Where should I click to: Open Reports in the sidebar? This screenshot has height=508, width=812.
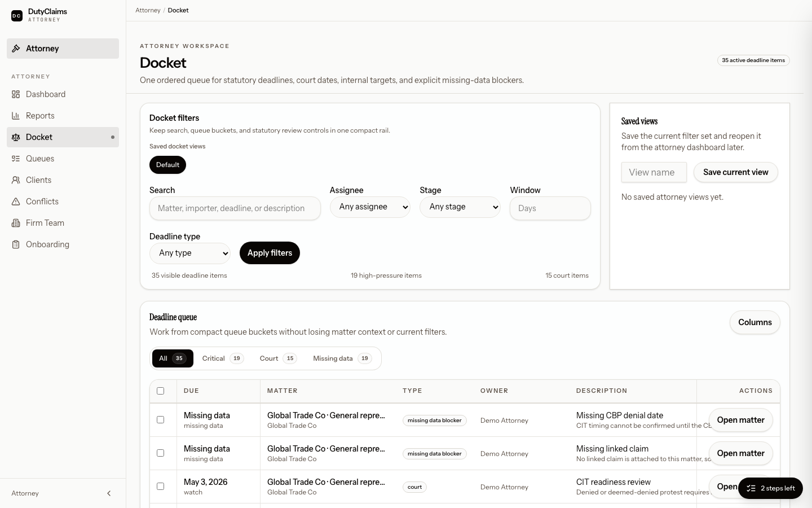pyautogui.click(x=63, y=116)
